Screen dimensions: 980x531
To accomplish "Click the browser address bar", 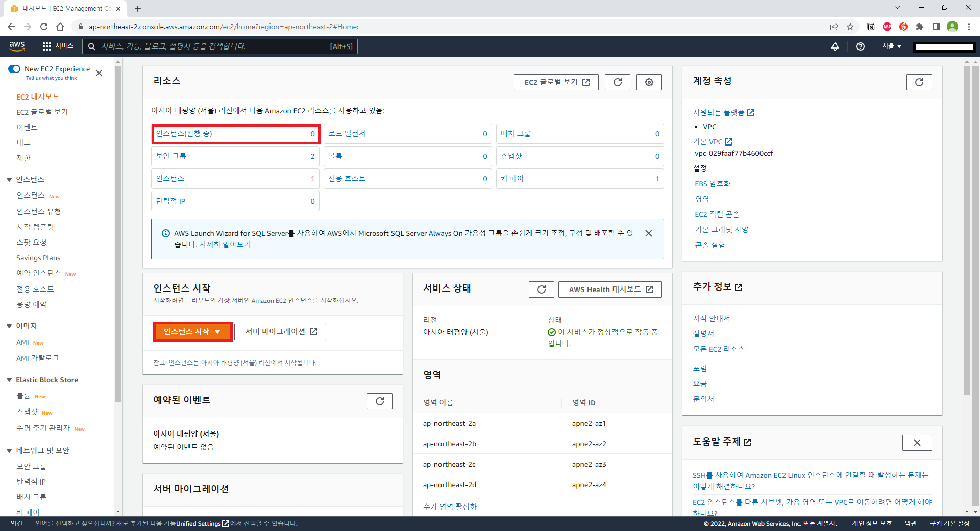I will point(449,27).
